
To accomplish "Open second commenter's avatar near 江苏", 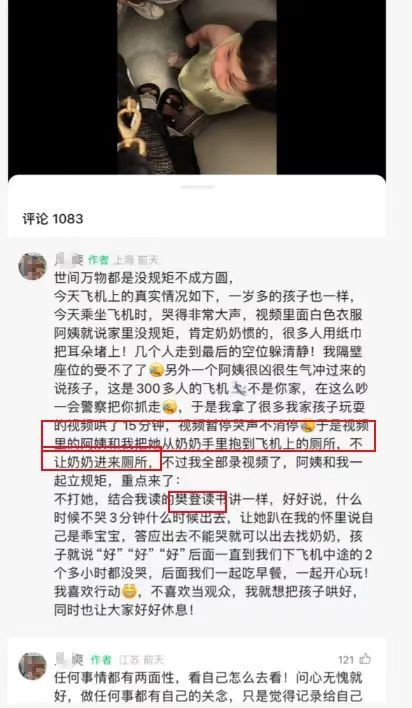I will (33, 666).
